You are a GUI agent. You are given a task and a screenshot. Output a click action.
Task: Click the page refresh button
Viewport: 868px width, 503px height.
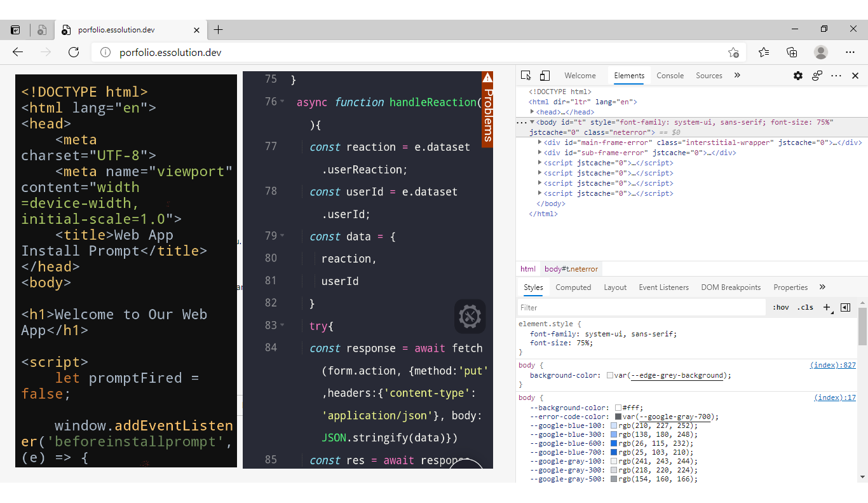[74, 52]
